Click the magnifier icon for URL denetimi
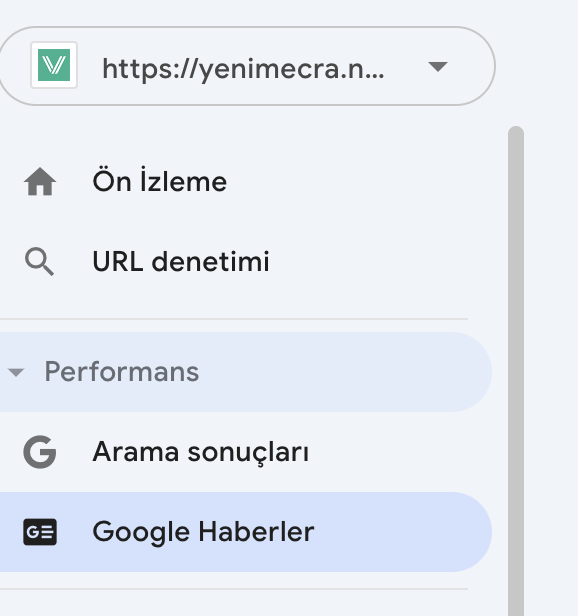 (x=39, y=261)
